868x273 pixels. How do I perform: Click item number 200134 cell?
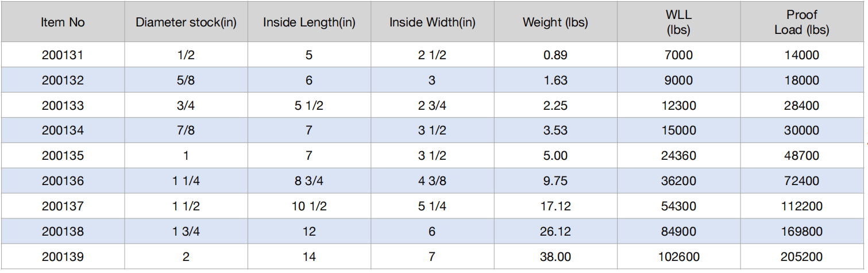point(63,130)
